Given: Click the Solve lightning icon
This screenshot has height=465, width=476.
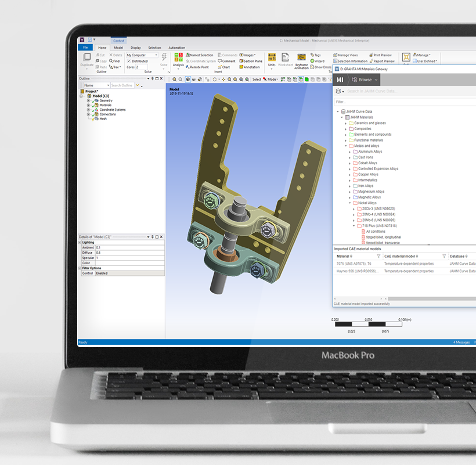Looking at the screenshot, I should pyautogui.click(x=164, y=57).
